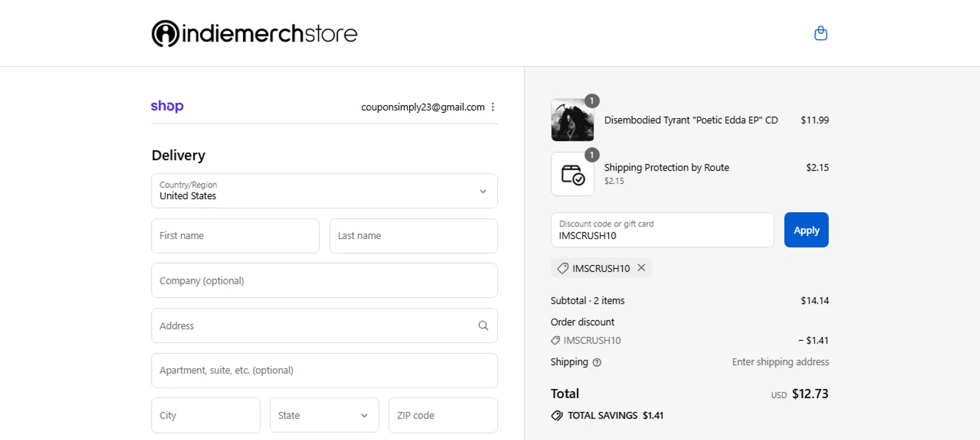Screen dimensions: 980x440
Task: Click the Enter shipping address text
Action: [780, 362]
